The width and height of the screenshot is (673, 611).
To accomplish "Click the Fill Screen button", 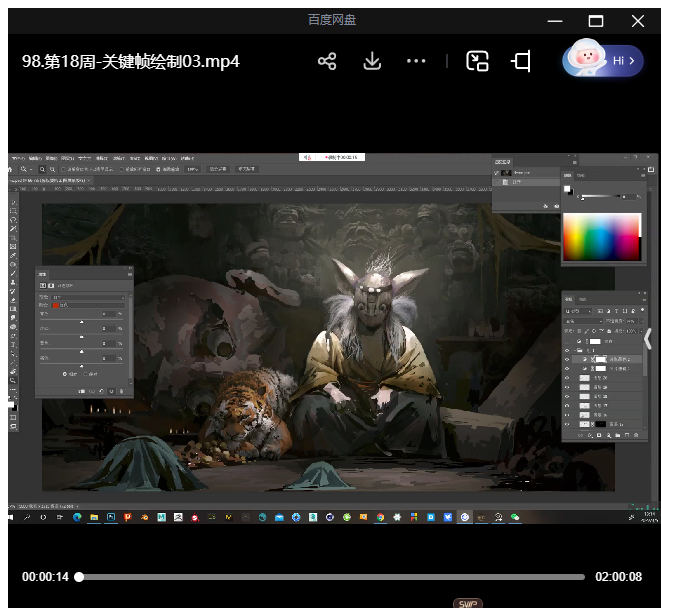I will 246,169.
